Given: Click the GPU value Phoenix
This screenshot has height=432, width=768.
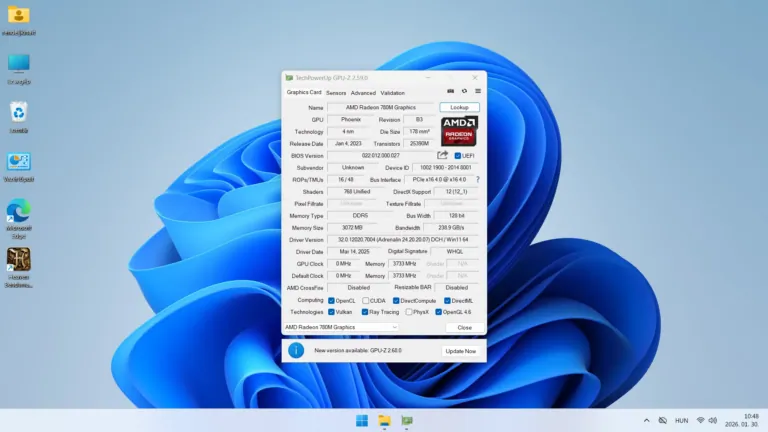Looking at the screenshot, I should [x=351, y=120].
